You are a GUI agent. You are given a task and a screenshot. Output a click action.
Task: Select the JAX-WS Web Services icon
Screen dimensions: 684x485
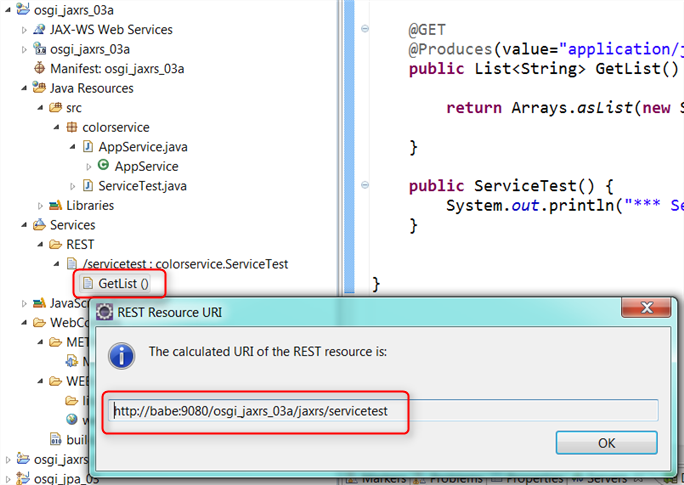coord(40,30)
